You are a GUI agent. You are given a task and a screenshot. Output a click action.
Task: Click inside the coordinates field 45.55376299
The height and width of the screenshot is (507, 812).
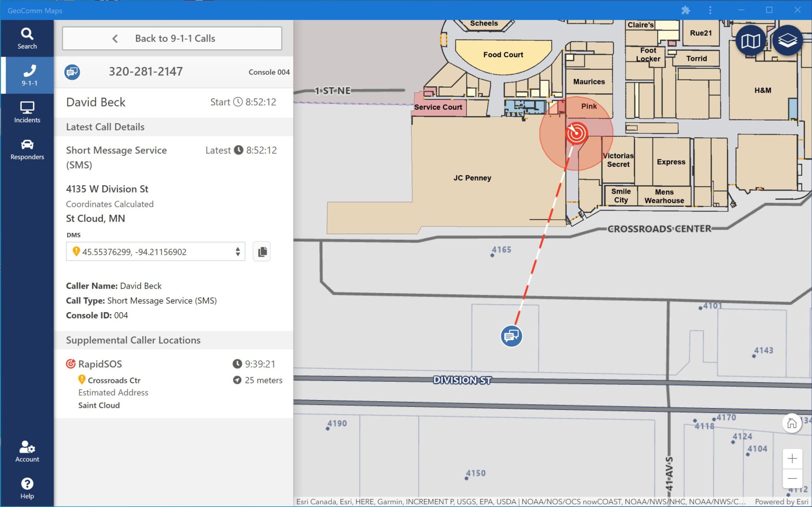(156, 251)
